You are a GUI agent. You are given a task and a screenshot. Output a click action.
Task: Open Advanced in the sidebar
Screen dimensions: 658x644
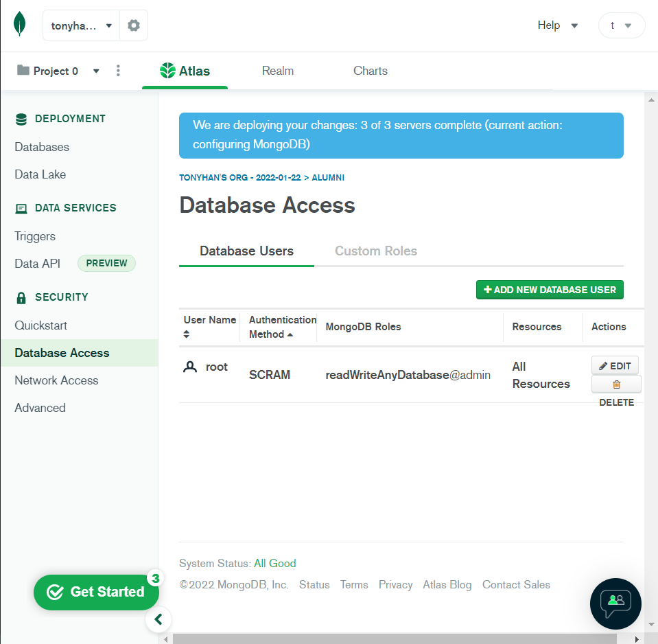point(40,408)
